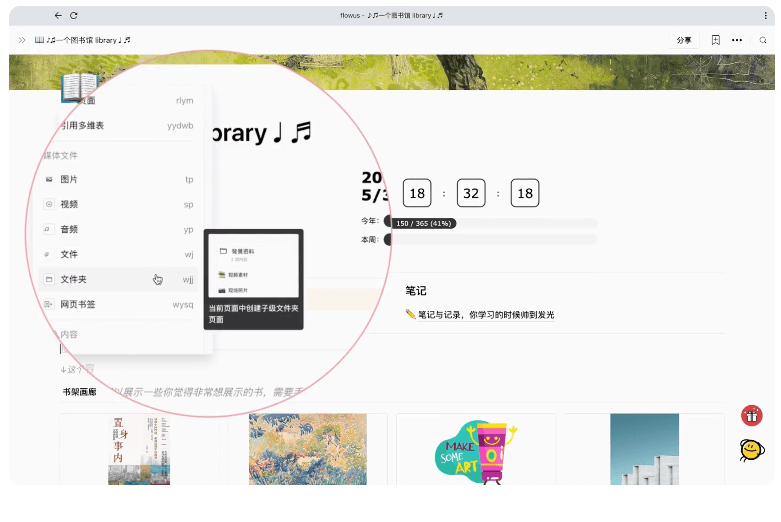This screenshot has width=781, height=522.
Task: Click the hours box showing 18
Action: click(417, 193)
